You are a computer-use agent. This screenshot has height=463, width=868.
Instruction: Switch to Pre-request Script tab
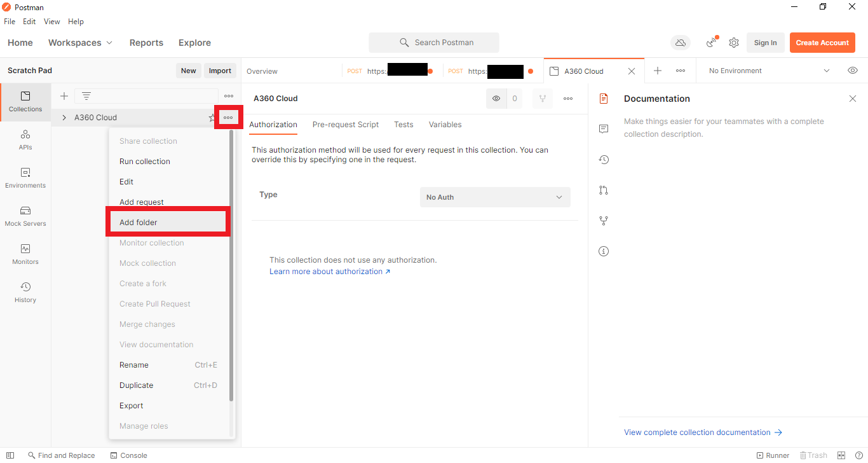coord(346,125)
